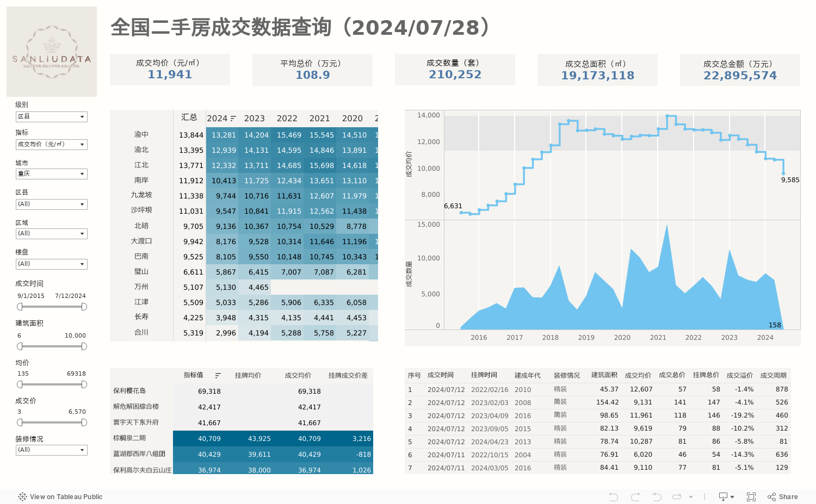Click the right handle of 均价 slider

[x=84, y=384]
